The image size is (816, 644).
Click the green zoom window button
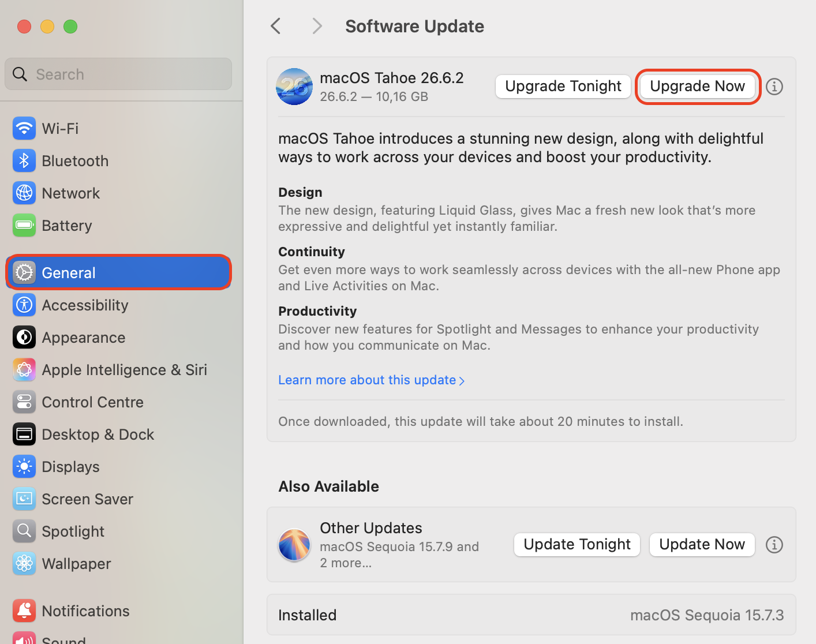coord(70,27)
